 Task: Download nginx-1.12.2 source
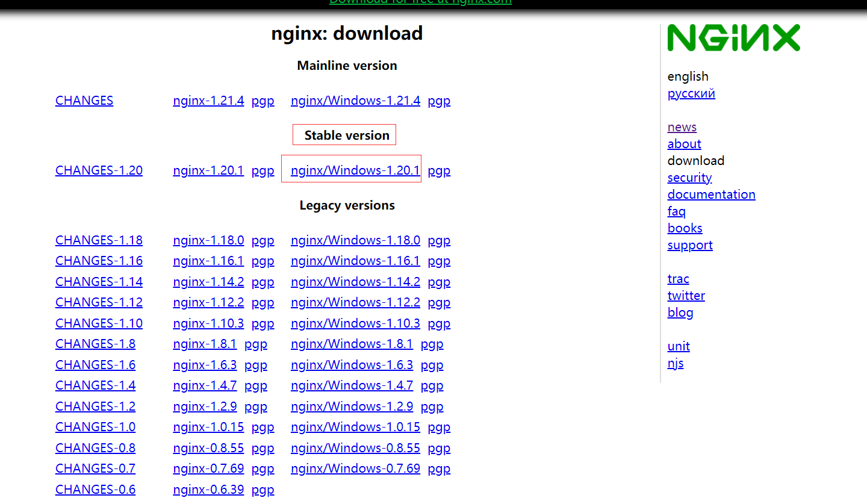click(x=208, y=302)
